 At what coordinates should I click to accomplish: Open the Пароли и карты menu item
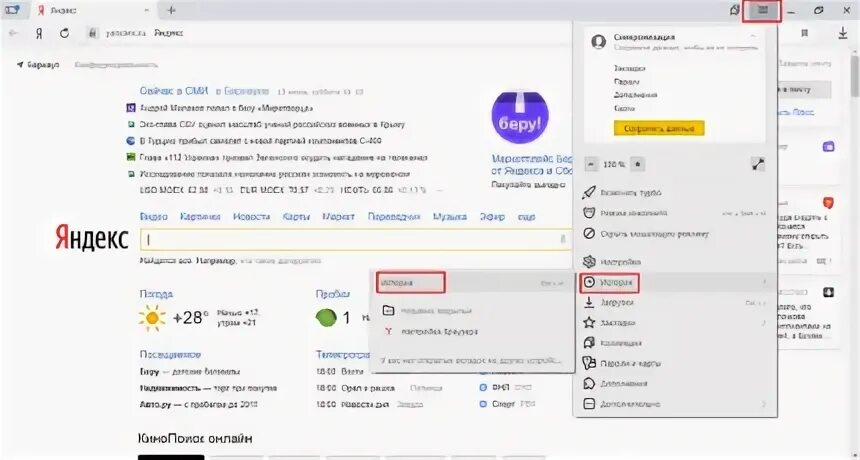coord(675,364)
